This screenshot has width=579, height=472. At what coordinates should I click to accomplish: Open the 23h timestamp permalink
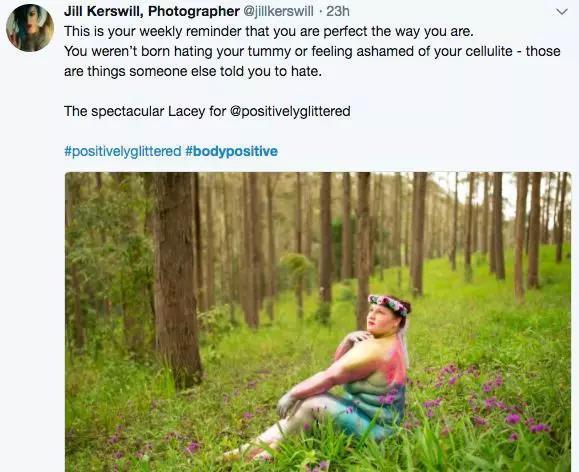[x=338, y=11]
